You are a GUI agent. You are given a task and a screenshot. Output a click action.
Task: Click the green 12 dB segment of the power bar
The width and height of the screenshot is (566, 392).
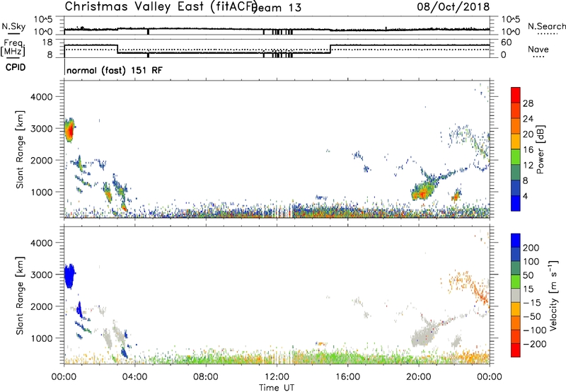pyautogui.click(x=516, y=157)
